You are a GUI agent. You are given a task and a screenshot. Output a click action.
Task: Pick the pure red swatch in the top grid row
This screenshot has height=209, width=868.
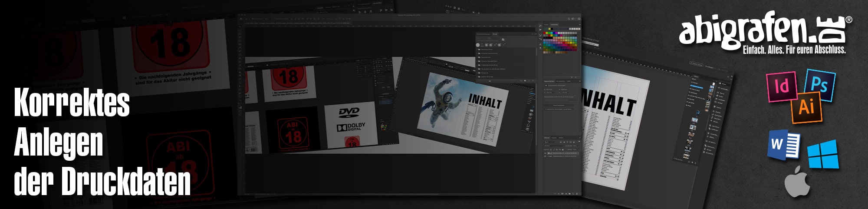tap(544, 33)
